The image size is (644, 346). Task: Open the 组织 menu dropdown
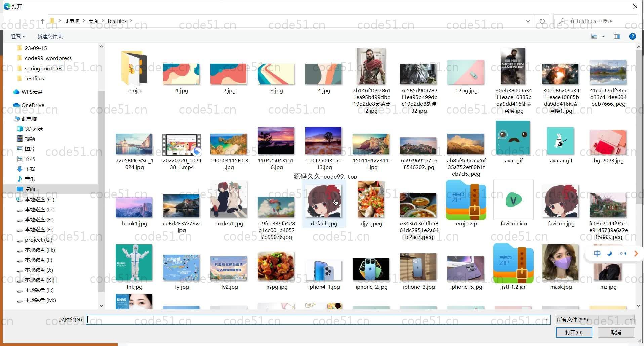point(17,36)
